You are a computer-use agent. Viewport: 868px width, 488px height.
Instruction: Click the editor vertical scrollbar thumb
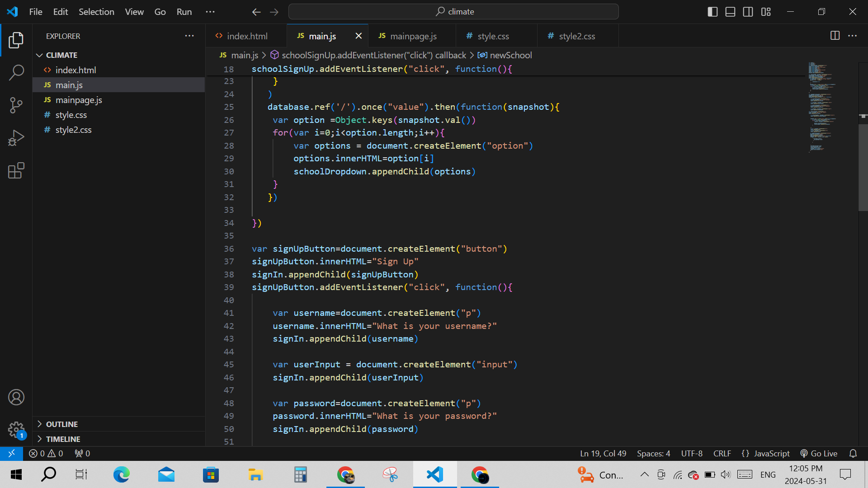[x=863, y=167]
